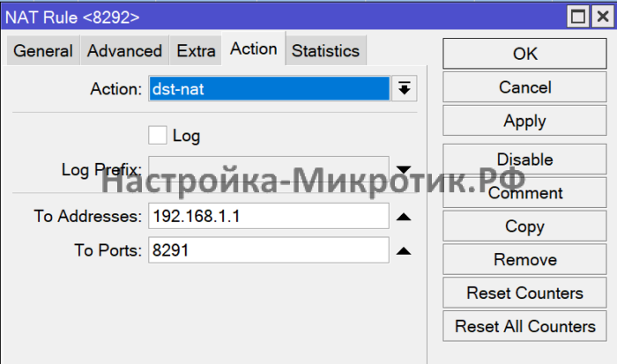This screenshot has height=364, width=617.
Task: Cancel the NAT rule changes
Action: coord(524,87)
